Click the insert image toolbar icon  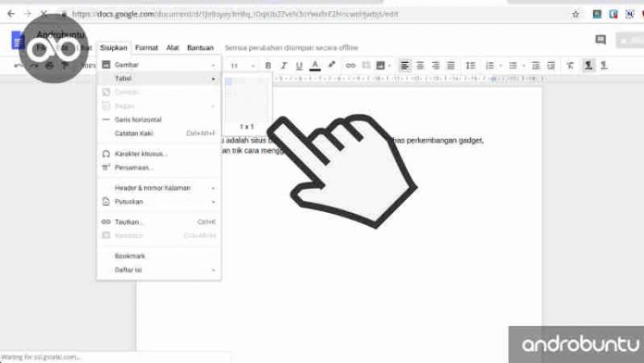tap(380, 66)
